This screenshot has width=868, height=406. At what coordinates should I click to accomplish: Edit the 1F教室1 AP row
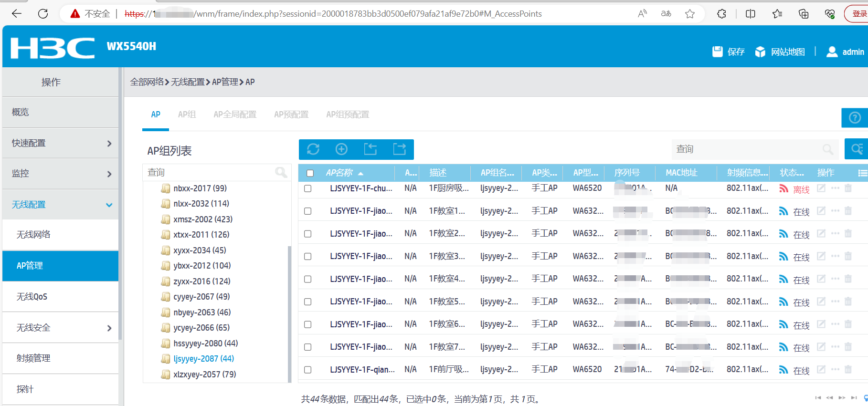pyautogui.click(x=821, y=211)
